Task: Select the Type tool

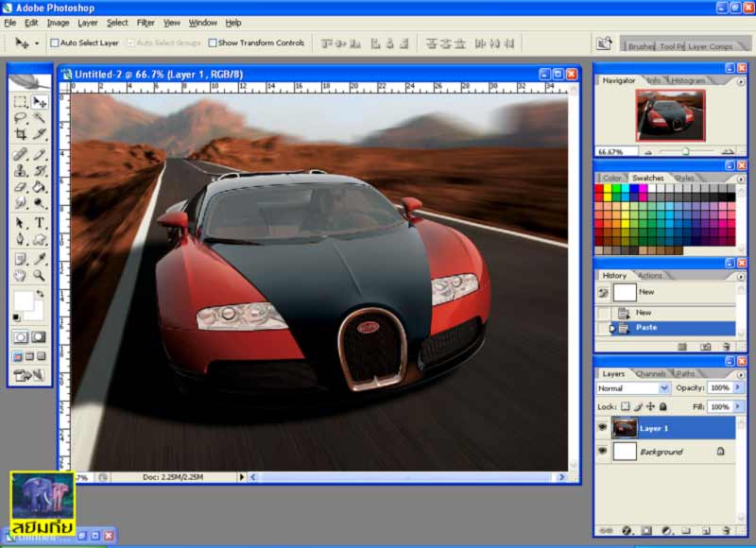Action: 39,223
